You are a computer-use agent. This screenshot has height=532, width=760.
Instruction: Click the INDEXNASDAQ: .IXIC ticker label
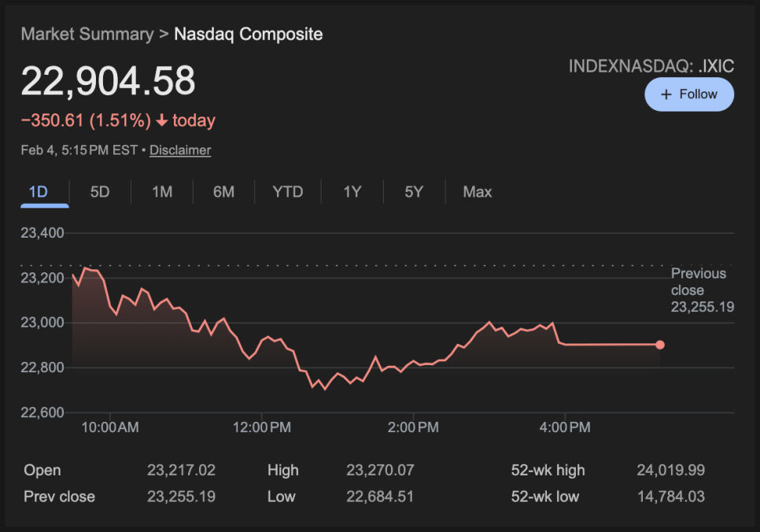pyautogui.click(x=651, y=66)
